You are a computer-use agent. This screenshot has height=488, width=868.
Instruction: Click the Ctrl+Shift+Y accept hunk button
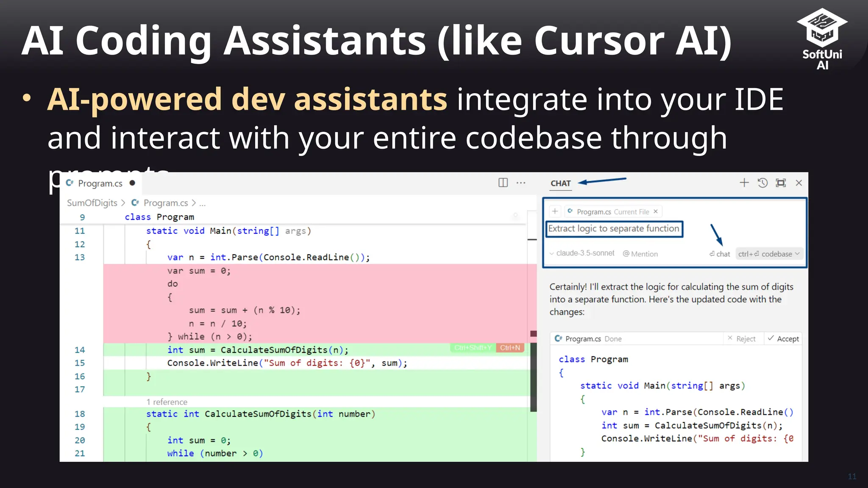473,348
